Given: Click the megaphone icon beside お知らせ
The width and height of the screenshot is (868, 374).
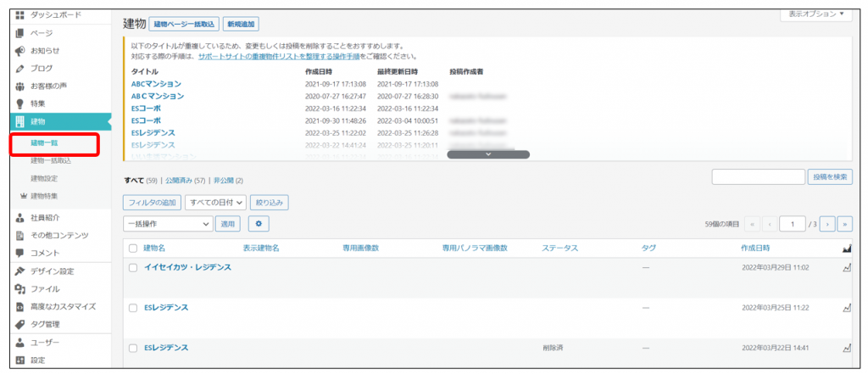Looking at the screenshot, I should click(19, 51).
